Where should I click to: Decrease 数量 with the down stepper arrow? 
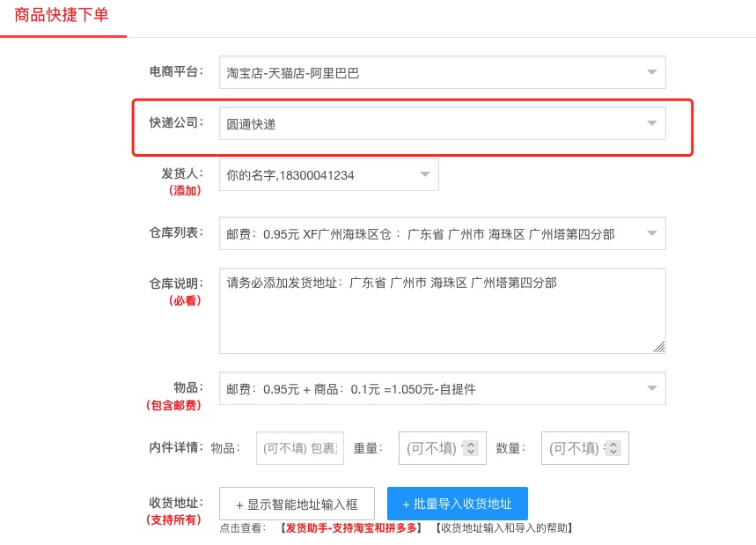pos(613,453)
